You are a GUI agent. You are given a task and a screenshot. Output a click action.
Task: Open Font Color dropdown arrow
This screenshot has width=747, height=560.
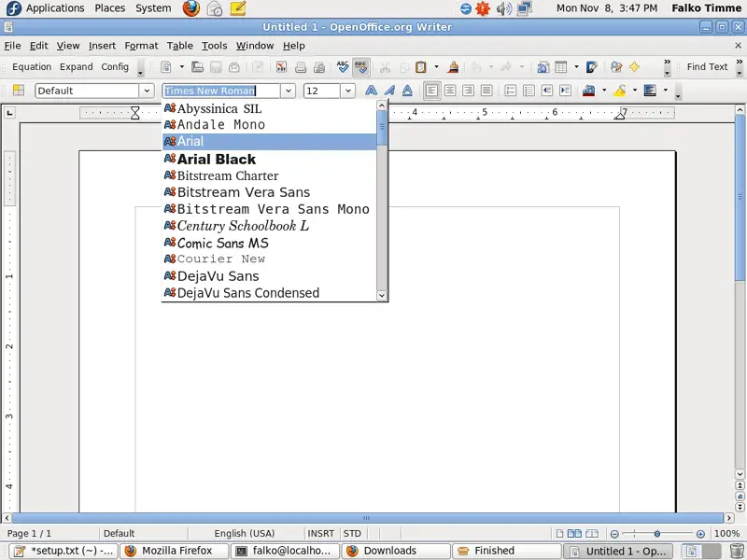click(x=604, y=90)
